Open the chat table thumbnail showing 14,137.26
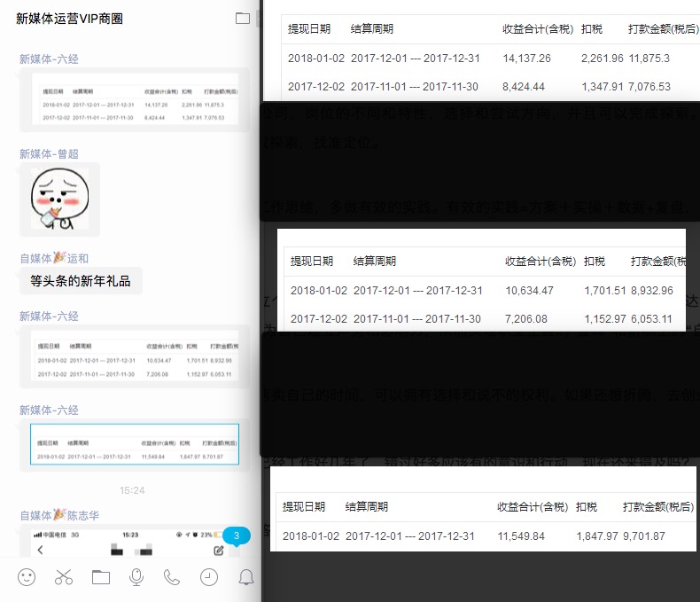This screenshot has width=700, height=602. [x=135, y=104]
